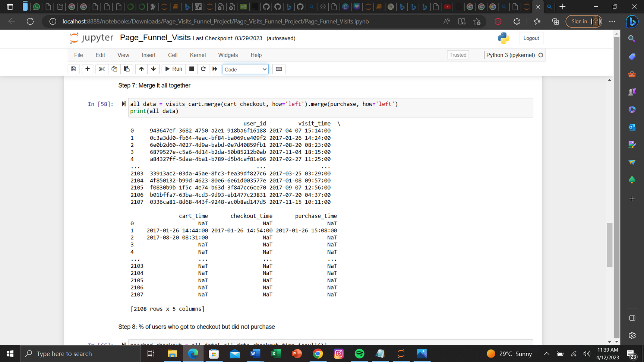
Task: Paste cells below icon
Action: tap(127, 69)
